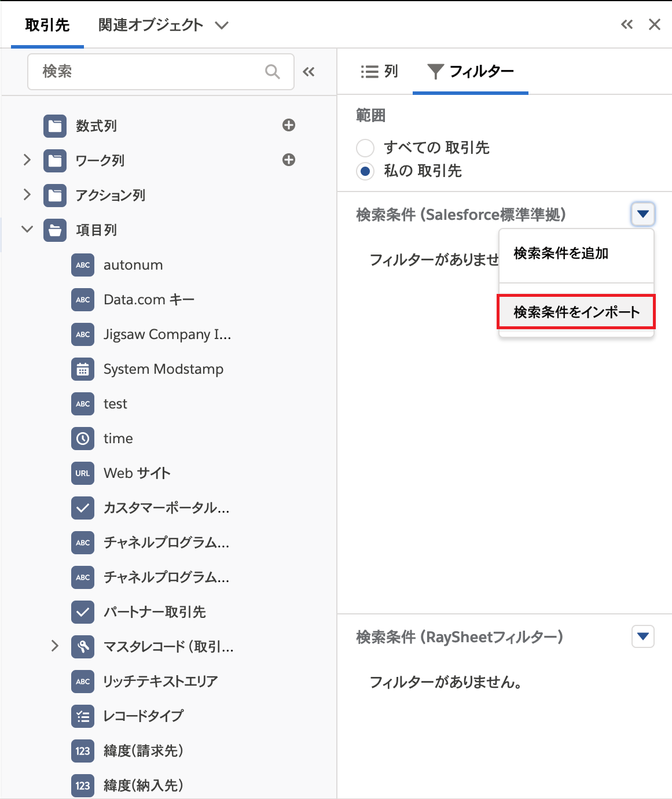The width and height of the screenshot is (672, 799).
Task: Click the list icon for レコードタイプ
Action: pos(83,716)
